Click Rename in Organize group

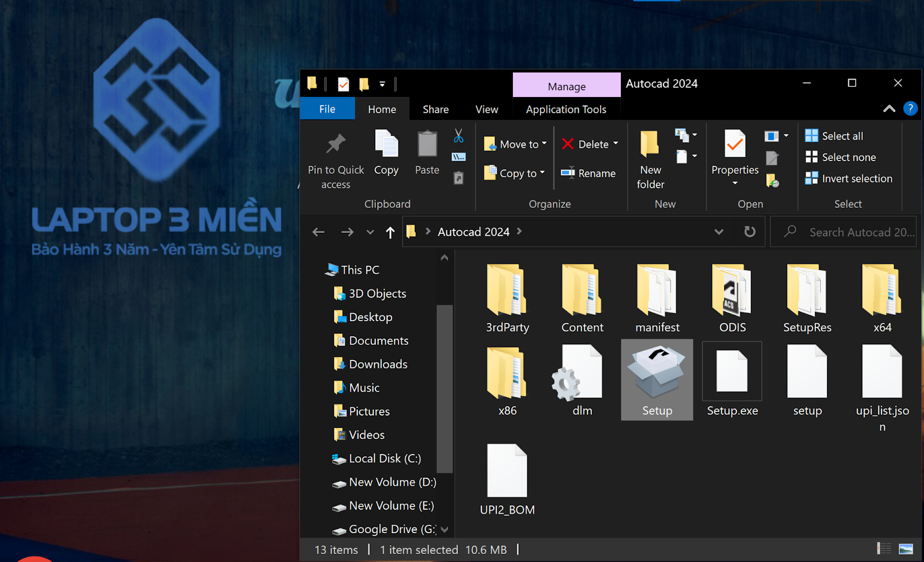pos(588,173)
